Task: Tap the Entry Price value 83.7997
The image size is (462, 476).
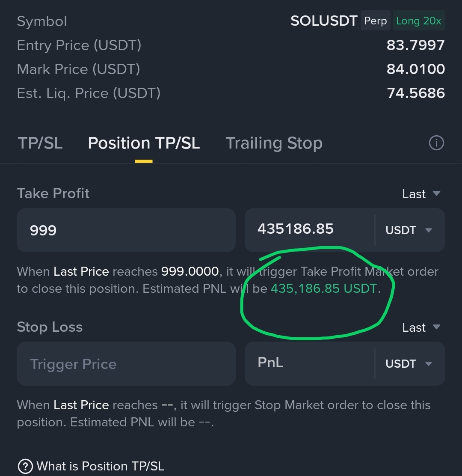Action: tap(416, 45)
